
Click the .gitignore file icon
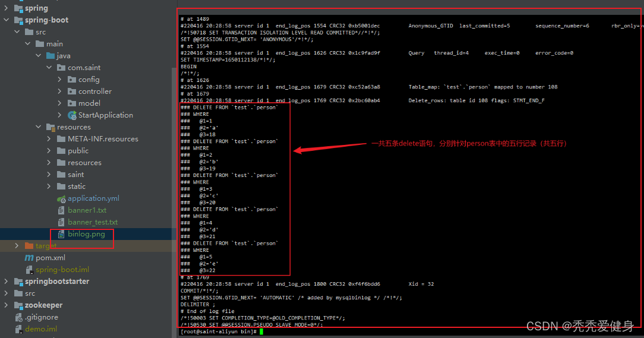18,317
